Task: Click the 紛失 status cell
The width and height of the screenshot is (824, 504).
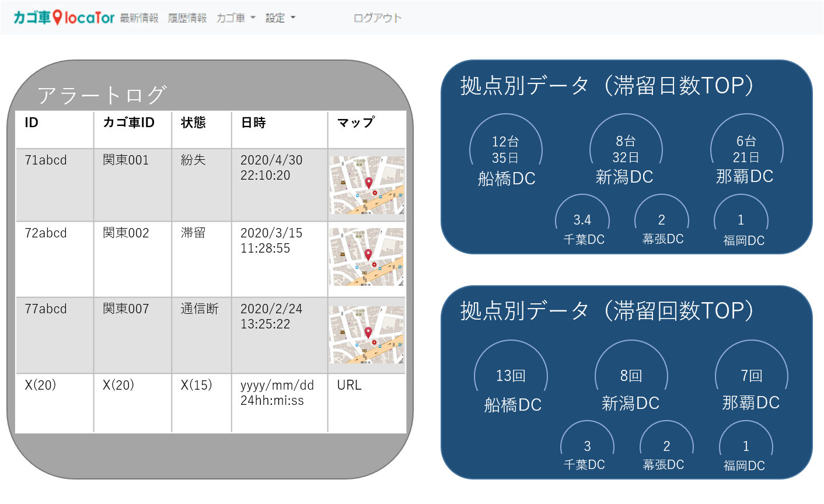Action: click(x=201, y=185)
